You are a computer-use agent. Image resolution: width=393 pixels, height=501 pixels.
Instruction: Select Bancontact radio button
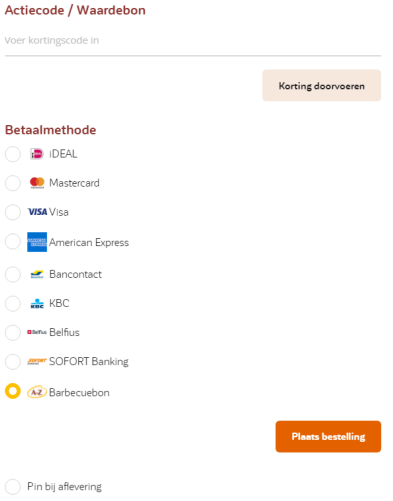pos(13,274)
